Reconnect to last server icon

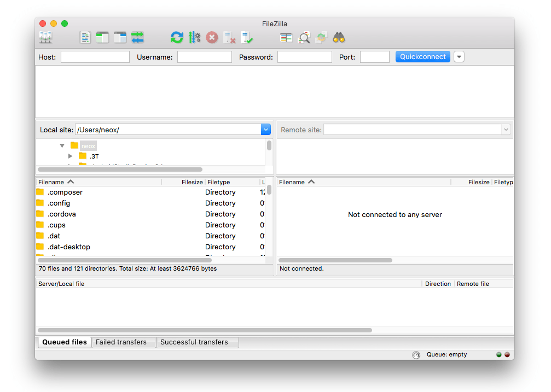(247, 37)
